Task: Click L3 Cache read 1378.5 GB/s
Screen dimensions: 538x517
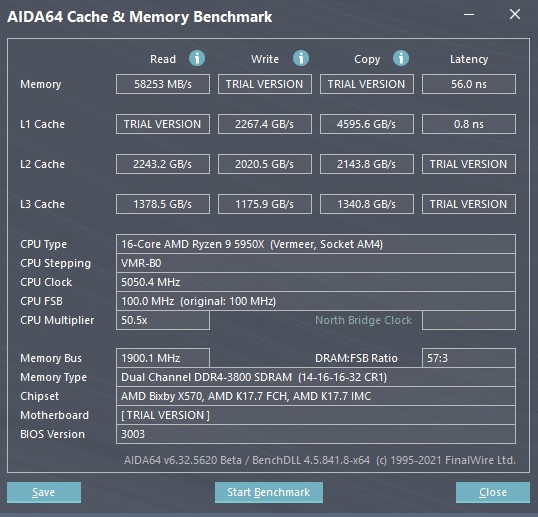Action: pyautogui.click(x=163, y=204)
